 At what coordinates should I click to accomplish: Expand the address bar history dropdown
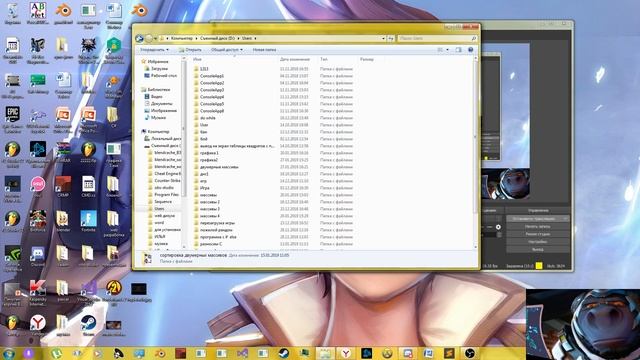pos(383,38)
